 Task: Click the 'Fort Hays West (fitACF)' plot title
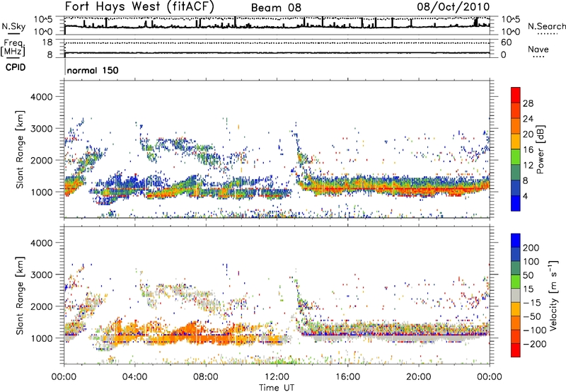click(139, 6)
